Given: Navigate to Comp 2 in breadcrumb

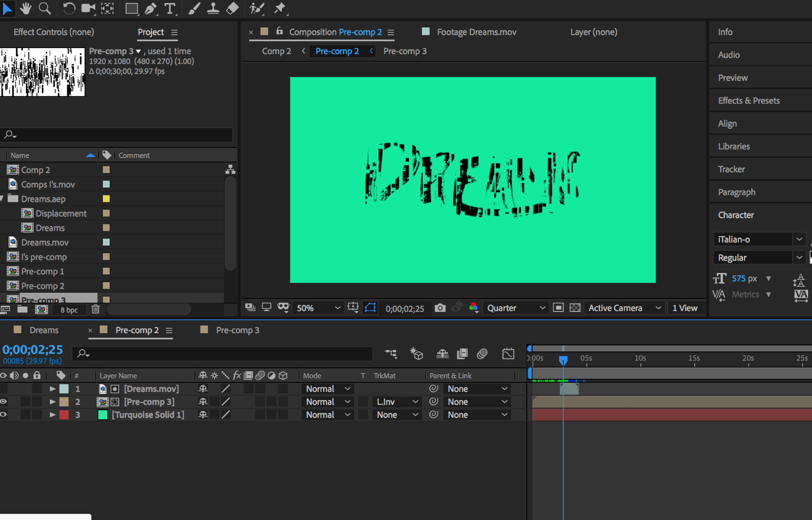Looking at the screenshot, I should coord(276,51).
